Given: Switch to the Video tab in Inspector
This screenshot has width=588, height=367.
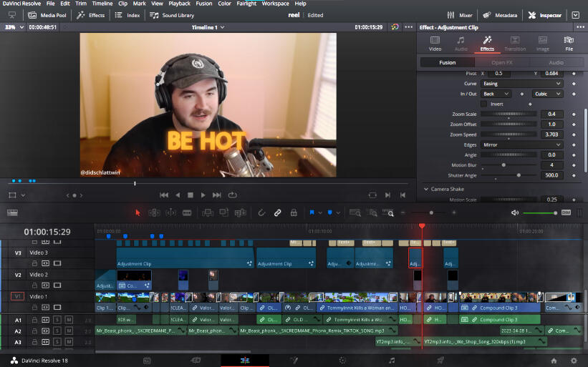Looking at the screenshot, I should (435, 43).
